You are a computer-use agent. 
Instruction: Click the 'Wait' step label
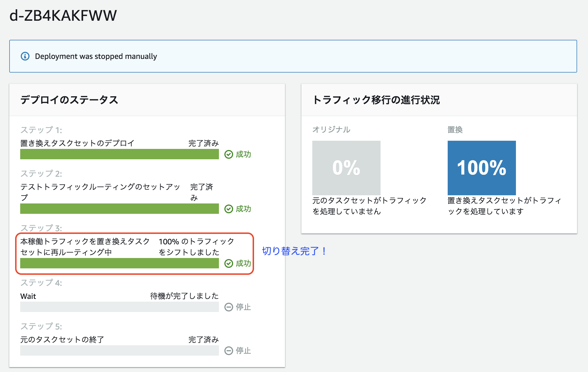(x=28, y=296)
